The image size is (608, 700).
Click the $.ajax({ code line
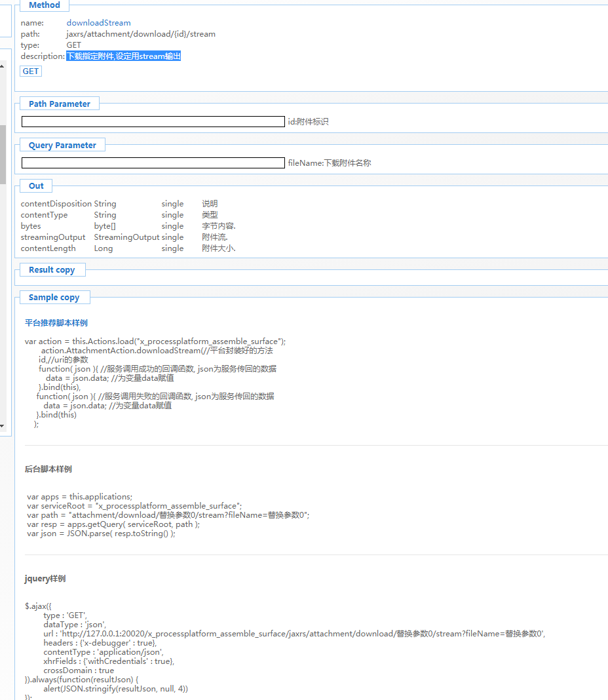tap(38, 606)
